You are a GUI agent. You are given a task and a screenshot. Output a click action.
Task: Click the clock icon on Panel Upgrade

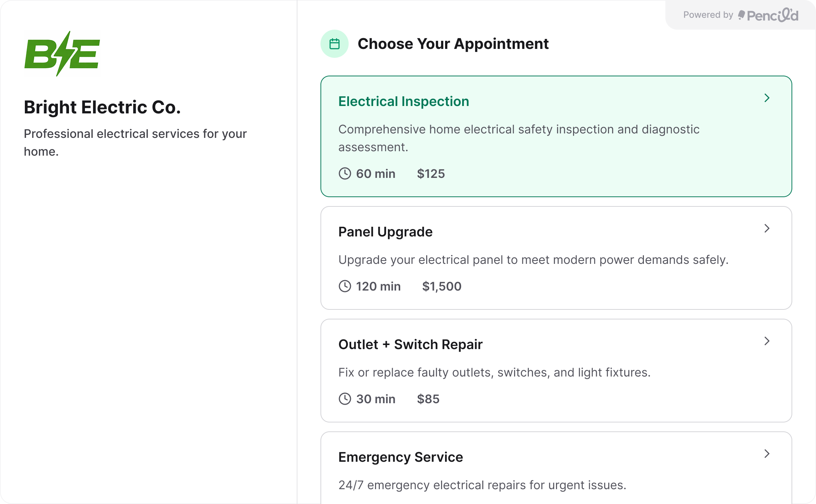click(345, 286)
